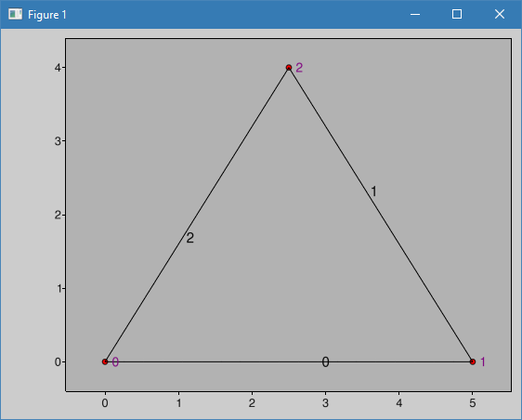Click y-axis tick label 4
522x420 pixels.
pyautogui.click(x=58, y=68)
